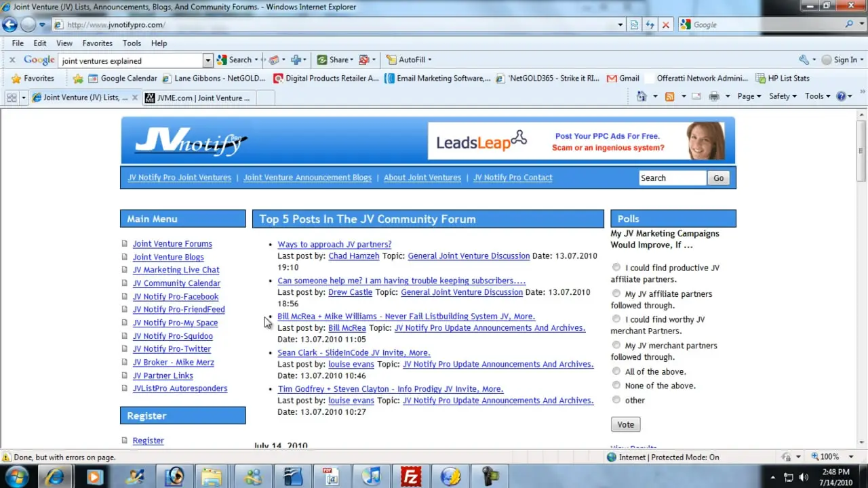Click the blue Help question mark icon

(x=842, y=96)
